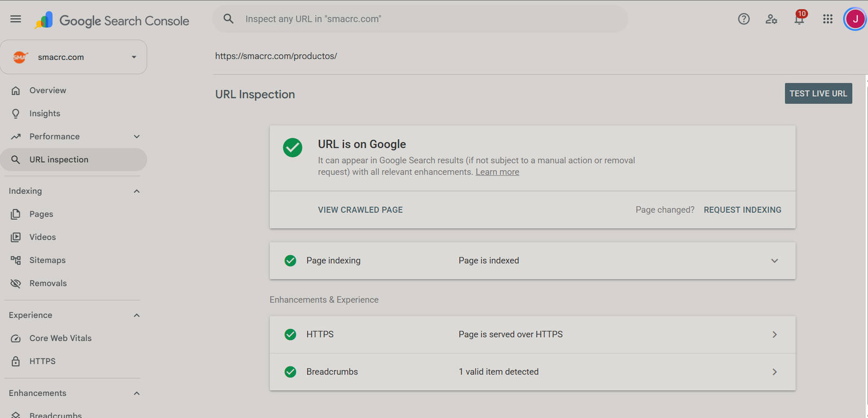Select URL inspection menu item
This screenshot has height=418, width=868.
74,160
